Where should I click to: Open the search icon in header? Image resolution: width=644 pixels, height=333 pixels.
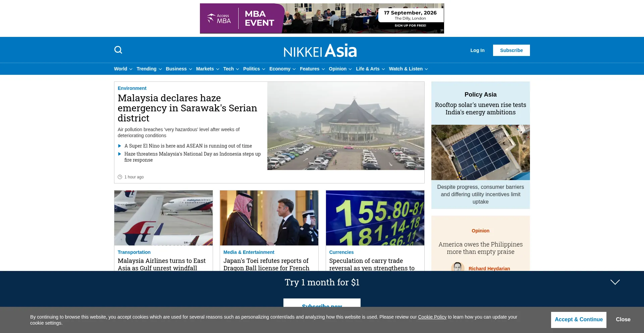pos(118,50)
